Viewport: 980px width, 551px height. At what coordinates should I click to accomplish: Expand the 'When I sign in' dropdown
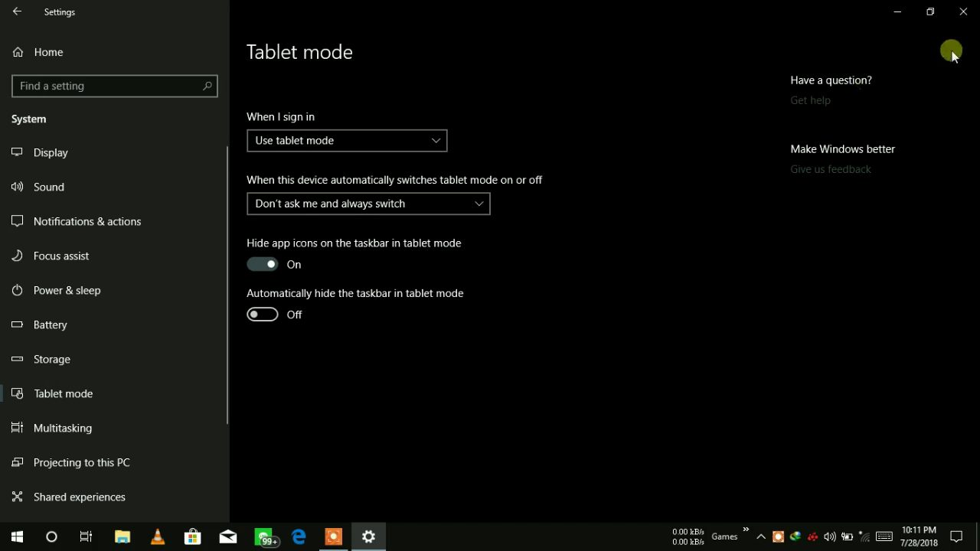coord(347,141)
